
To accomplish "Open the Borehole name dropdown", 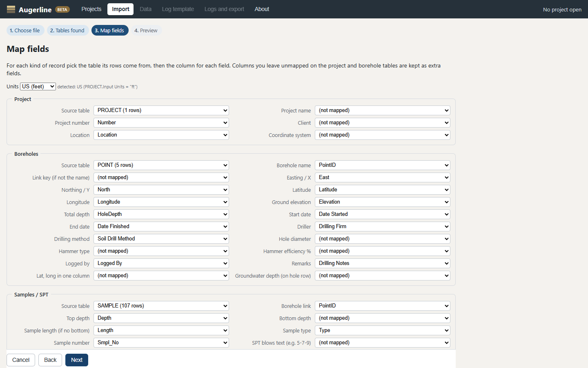I will [x=383, y=165].
